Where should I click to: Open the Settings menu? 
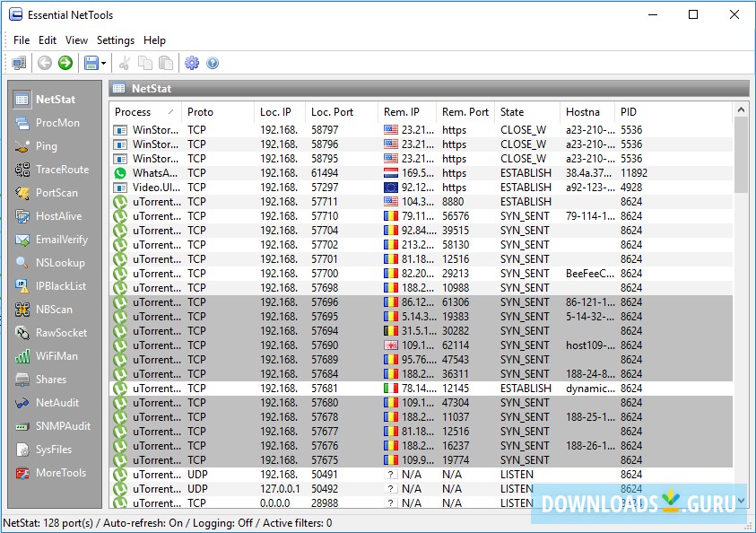(115, 40)
